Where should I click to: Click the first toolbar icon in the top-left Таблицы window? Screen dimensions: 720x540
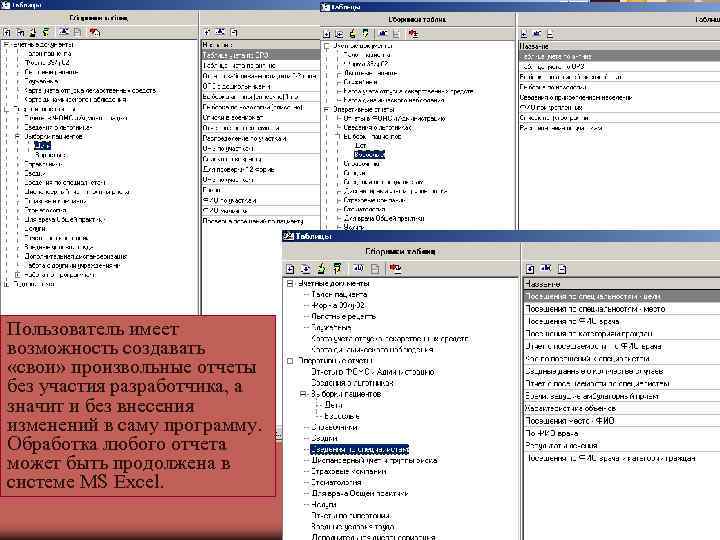7,33
